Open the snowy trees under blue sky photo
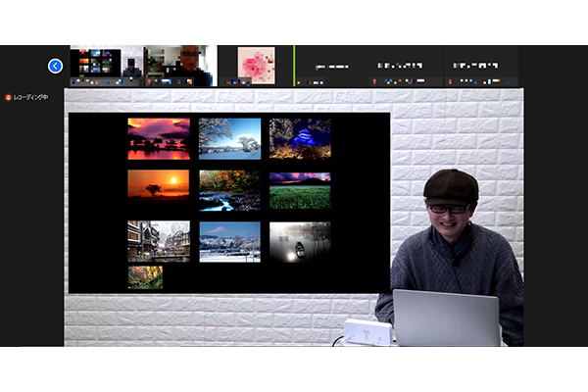This screenshot has width=588, height=392. click(x=230, y=138)
